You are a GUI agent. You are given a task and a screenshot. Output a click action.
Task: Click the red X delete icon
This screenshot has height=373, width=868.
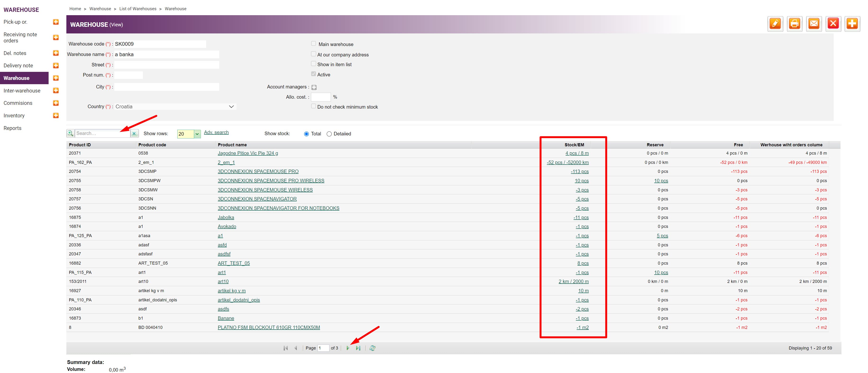(833, 23)
